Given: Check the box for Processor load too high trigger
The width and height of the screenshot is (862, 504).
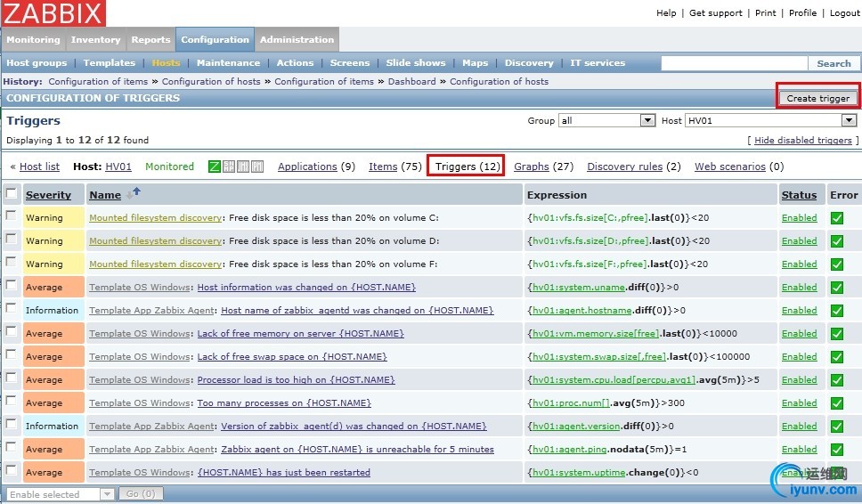Looking at the screenshot, I should click(11, 377).
